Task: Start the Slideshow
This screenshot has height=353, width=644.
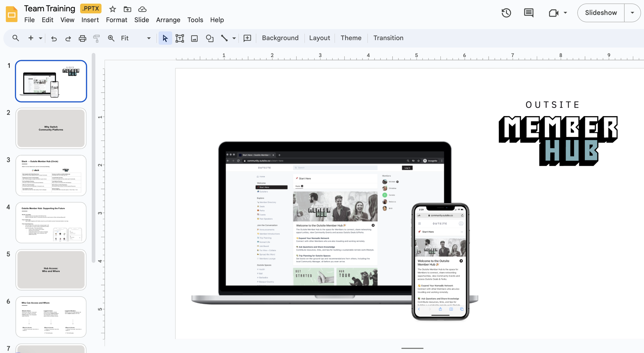Action: (x=601, y=13)
